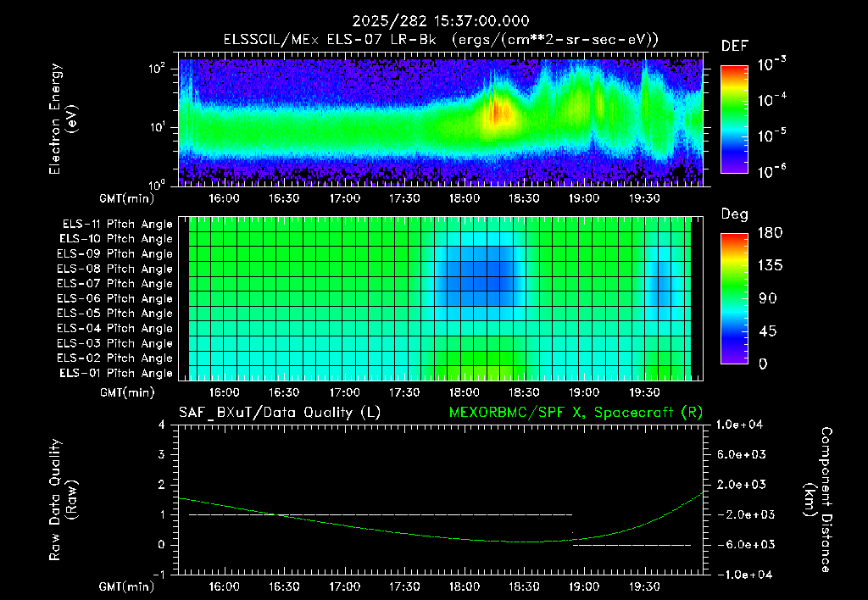Click the MEXORBMC/SPF X, Spacecraft (R) label
868x600 pixels.
point(576,413)
